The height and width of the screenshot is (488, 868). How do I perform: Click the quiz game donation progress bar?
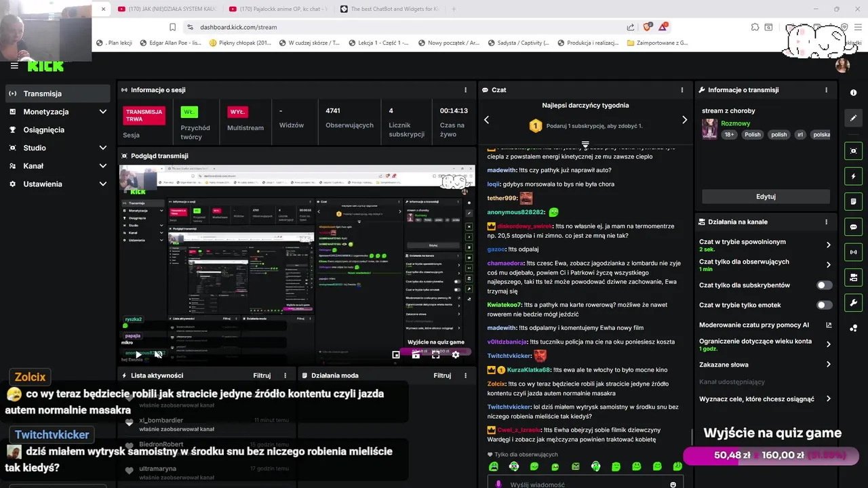click(770, 455)
